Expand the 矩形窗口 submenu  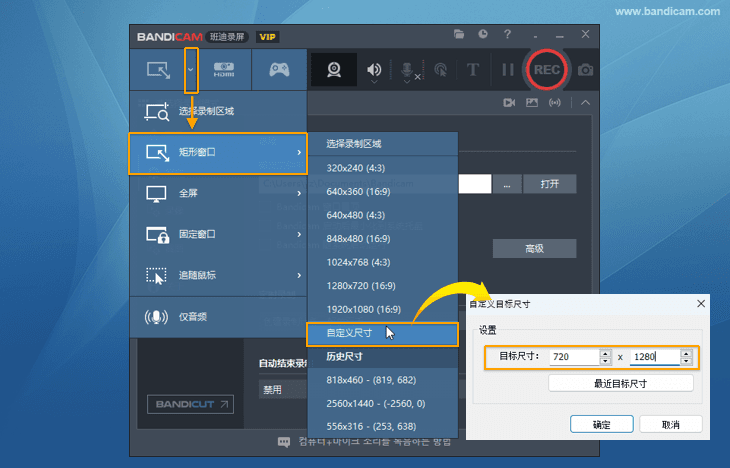218,152
